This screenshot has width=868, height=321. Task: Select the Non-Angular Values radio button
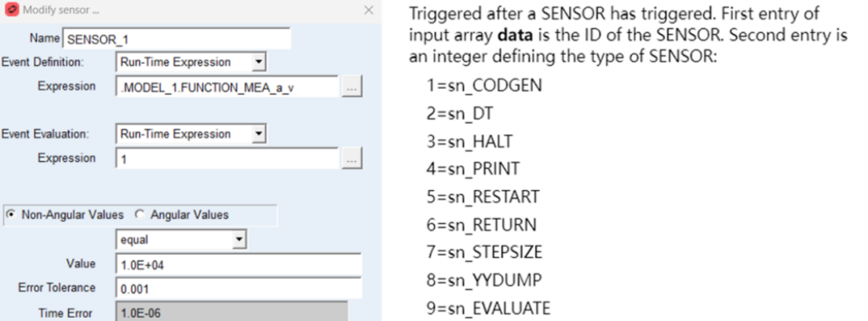[10, 214]
